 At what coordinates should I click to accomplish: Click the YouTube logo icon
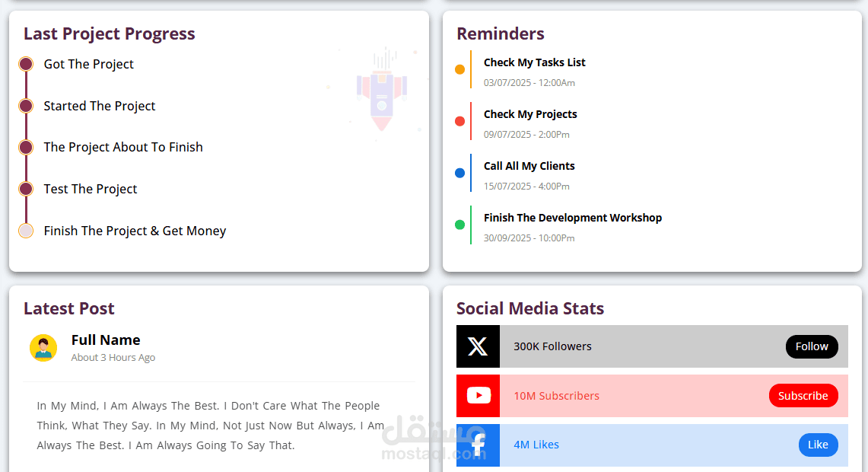(x=479, y=396)
